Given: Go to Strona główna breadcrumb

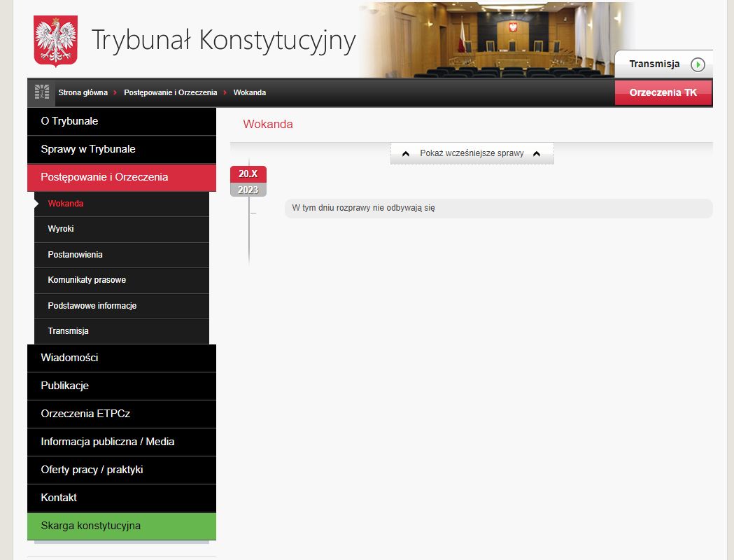Looking at the screenshot, I should pos(83,92).
